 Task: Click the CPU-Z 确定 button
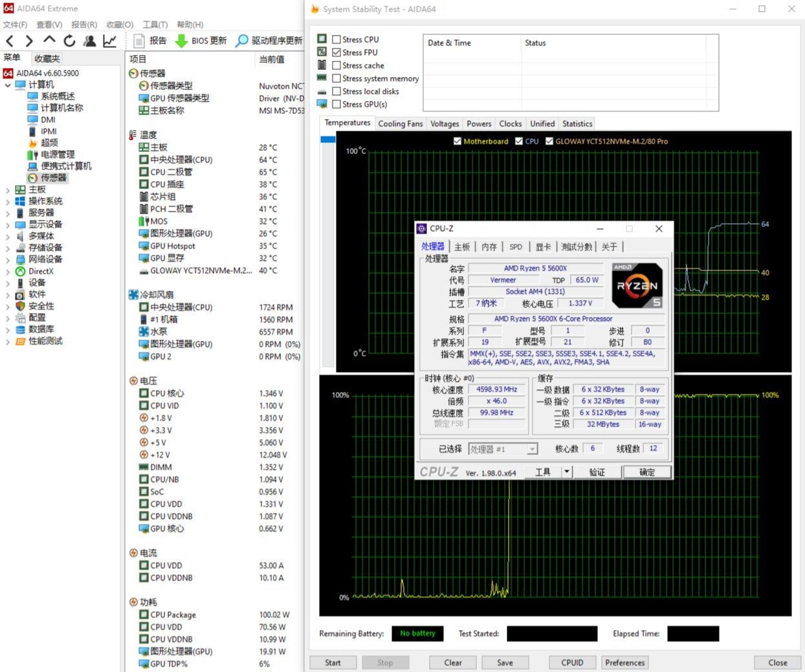[646, 472]
